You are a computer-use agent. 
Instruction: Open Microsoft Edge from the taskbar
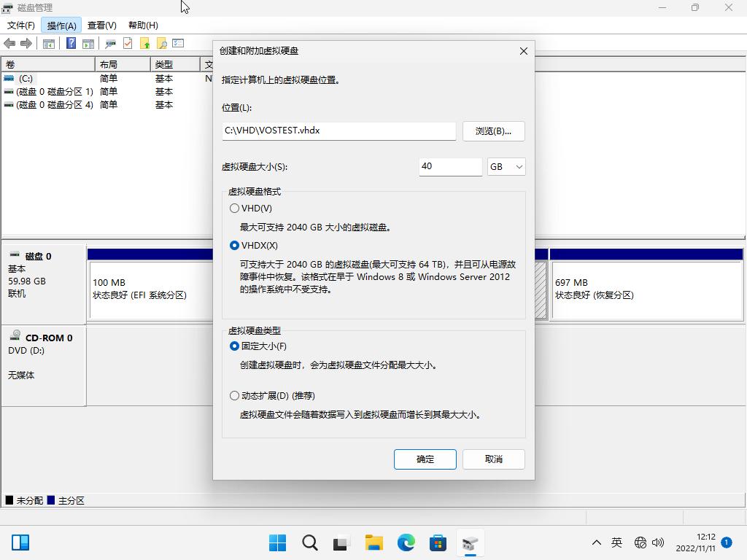pyautogui.click(x=406, y=542)
